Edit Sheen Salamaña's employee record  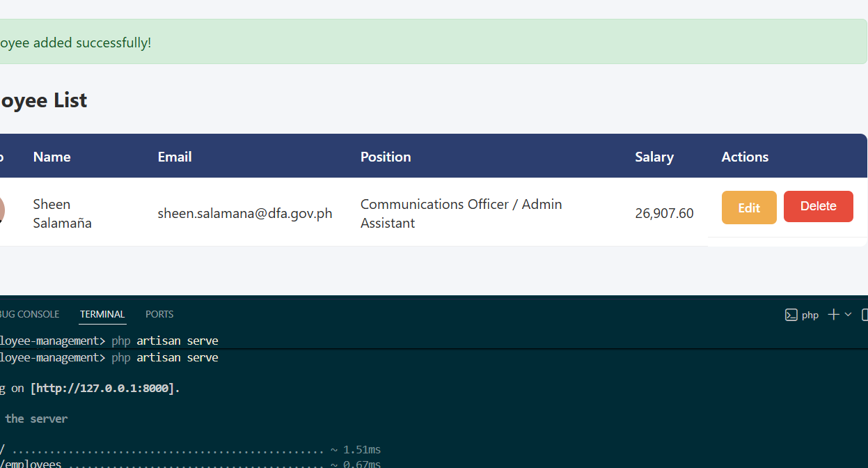coord(749,208)
